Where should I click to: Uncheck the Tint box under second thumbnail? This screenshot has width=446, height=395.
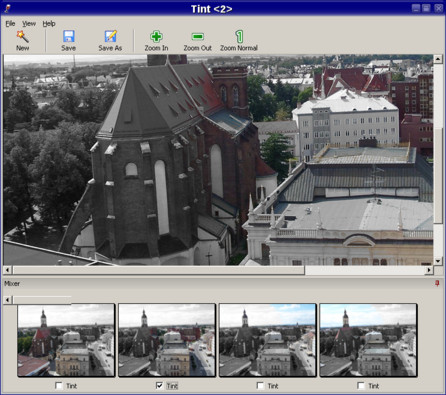tap(159, 386)
